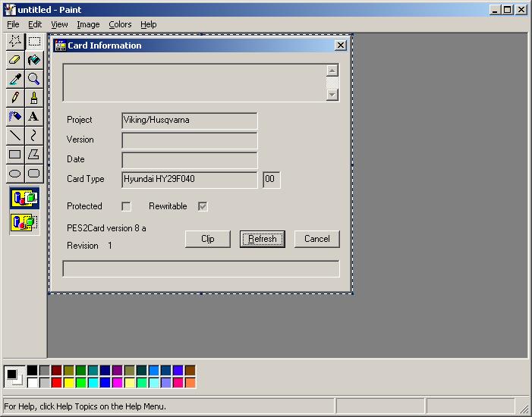The image size is (532, 417).
Task: Select the purple color swatch
Action: coord(118,370)
